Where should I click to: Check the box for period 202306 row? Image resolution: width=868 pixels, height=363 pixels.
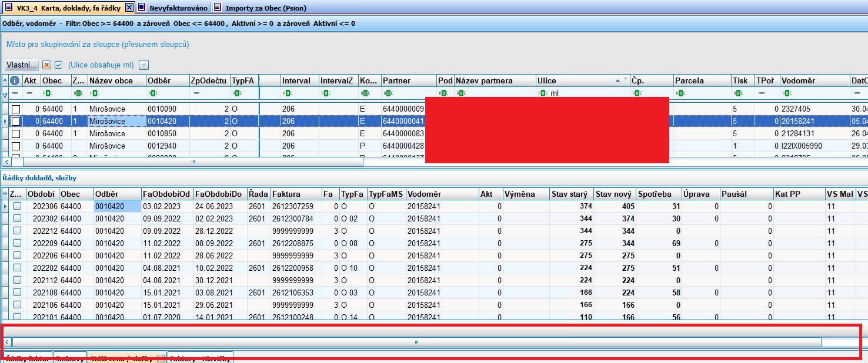17,206
